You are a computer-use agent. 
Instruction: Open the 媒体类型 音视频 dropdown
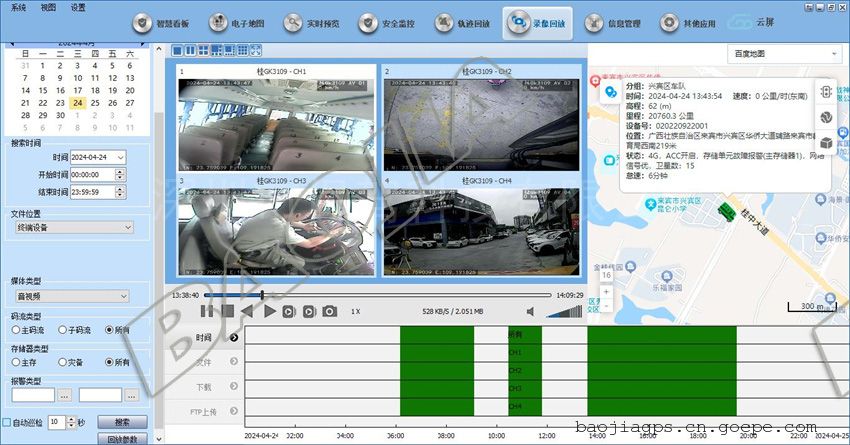[x=73, y=296]
